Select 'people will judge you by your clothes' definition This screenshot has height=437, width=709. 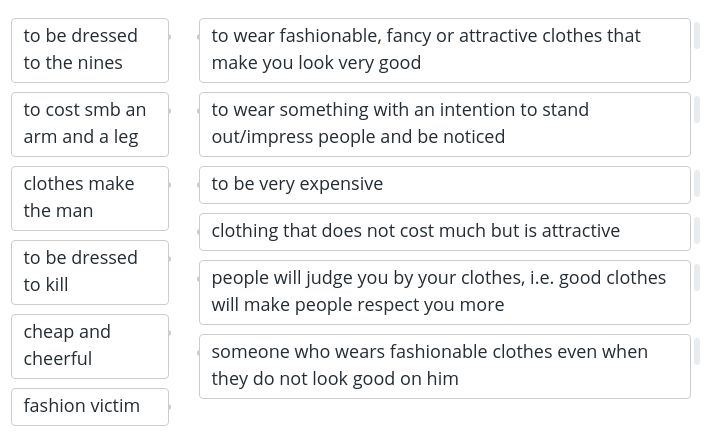click(445, 292)
